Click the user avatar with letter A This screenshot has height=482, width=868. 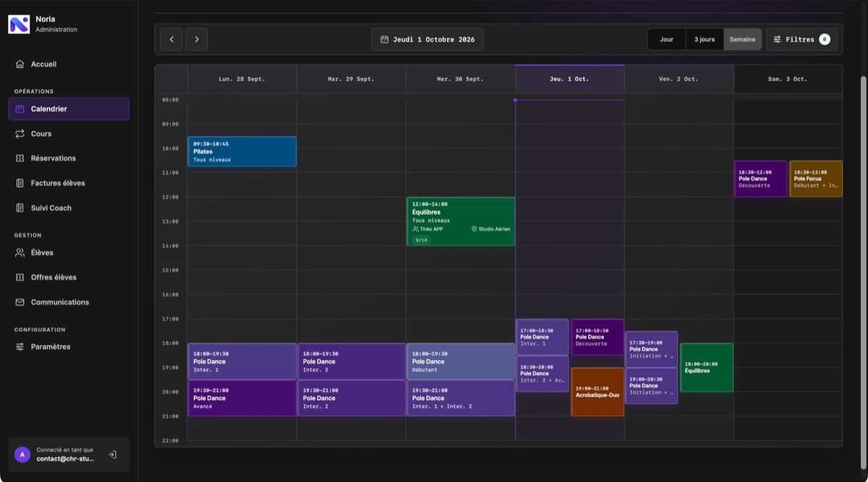22,454
